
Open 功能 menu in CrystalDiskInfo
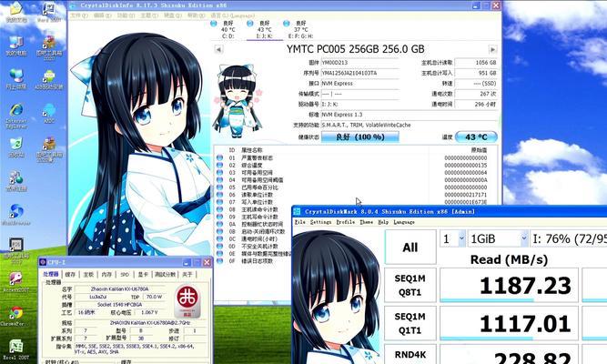(126, 15)
